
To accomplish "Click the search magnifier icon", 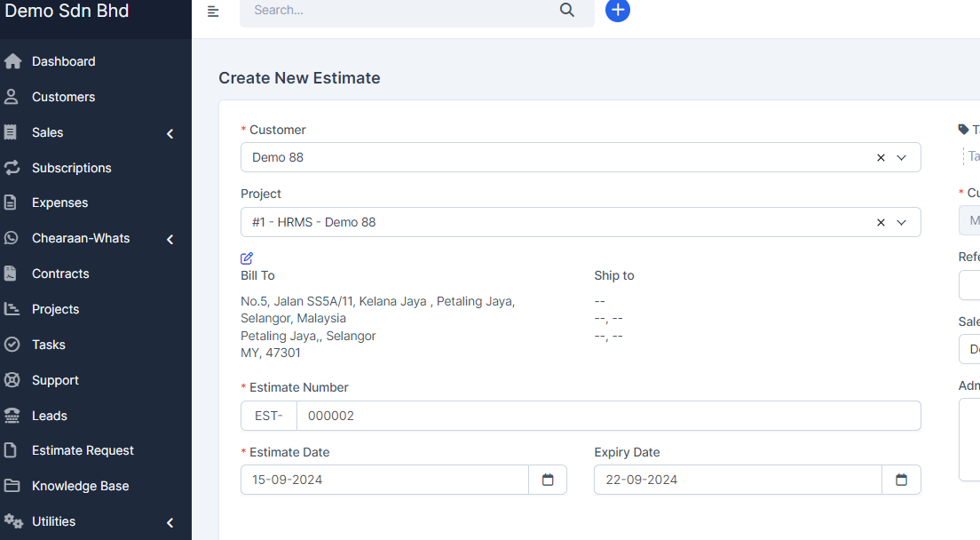I will [567, 11].
